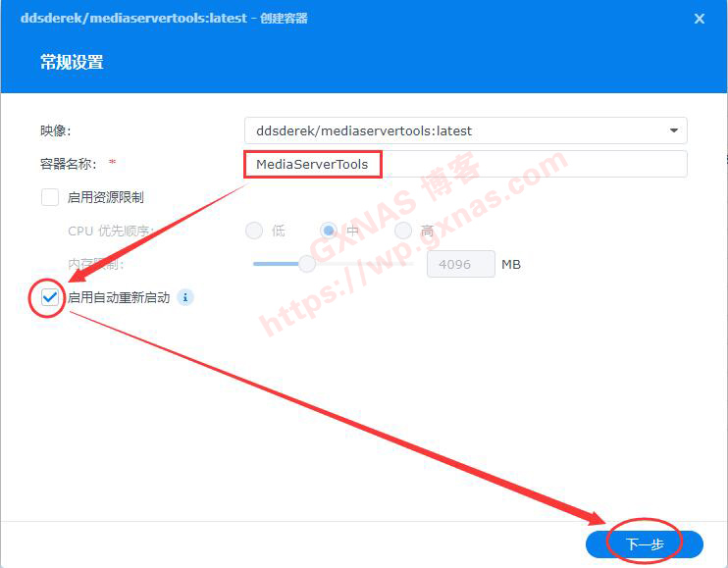Screen dimensions: 728x568
Task: Select the 中 CPU priority radio button
Action: click(329, 231)
